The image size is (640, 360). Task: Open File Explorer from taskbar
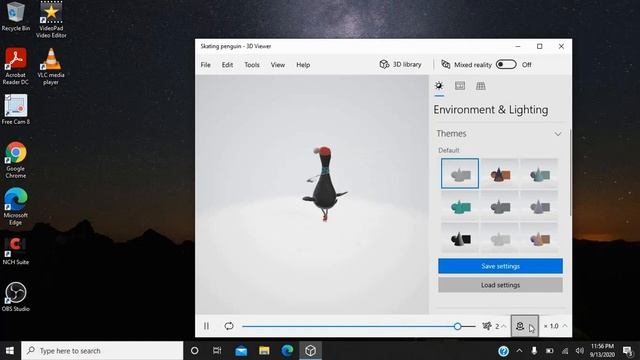coord(264,351)
